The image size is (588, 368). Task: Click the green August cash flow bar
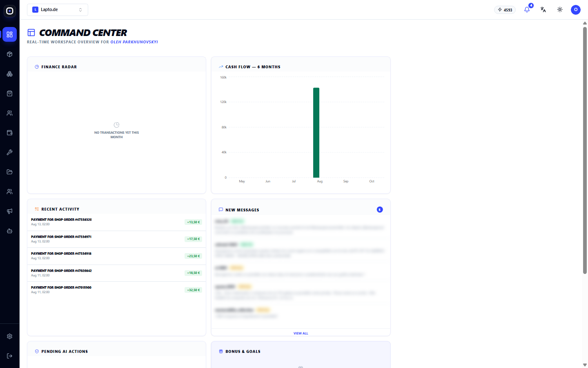[316, 132]
